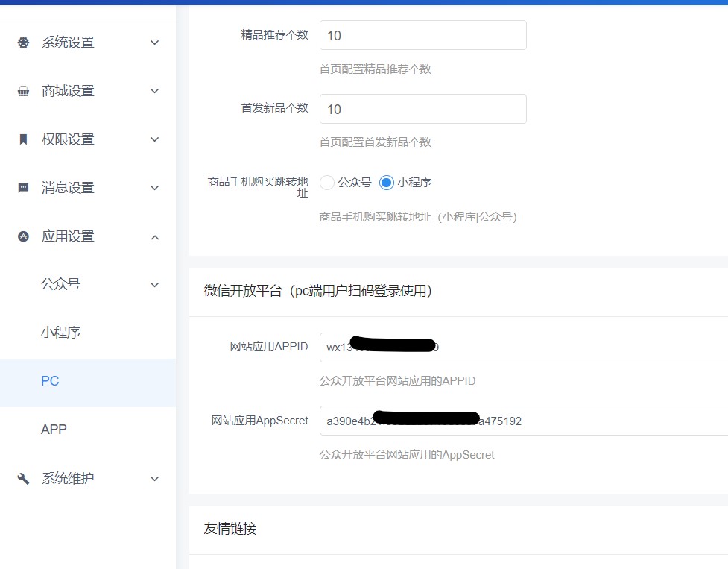Open the 消息设置 menu

tap(88, 188)
